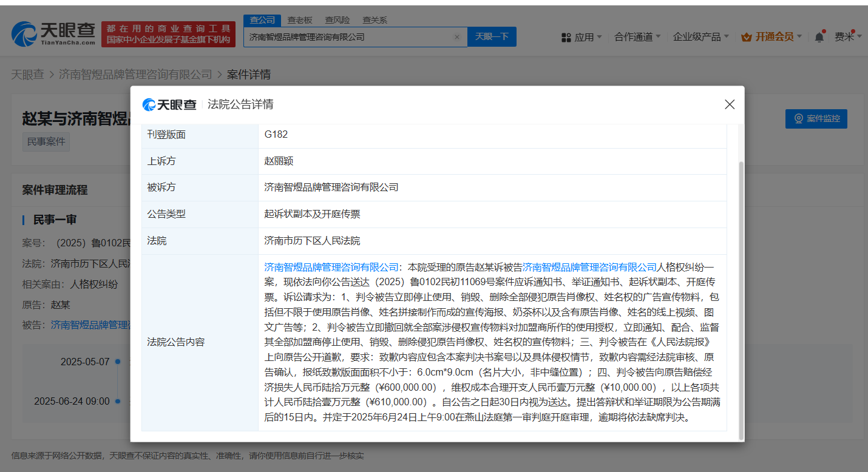Expand the 应用 dropdown menu
Screen dimensions: 868x472
(x=585, y=37)
